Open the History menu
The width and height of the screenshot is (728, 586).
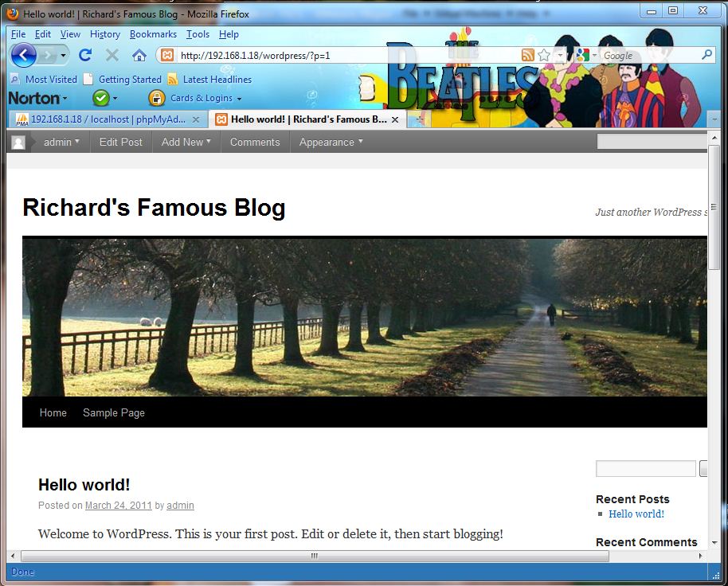105,34
